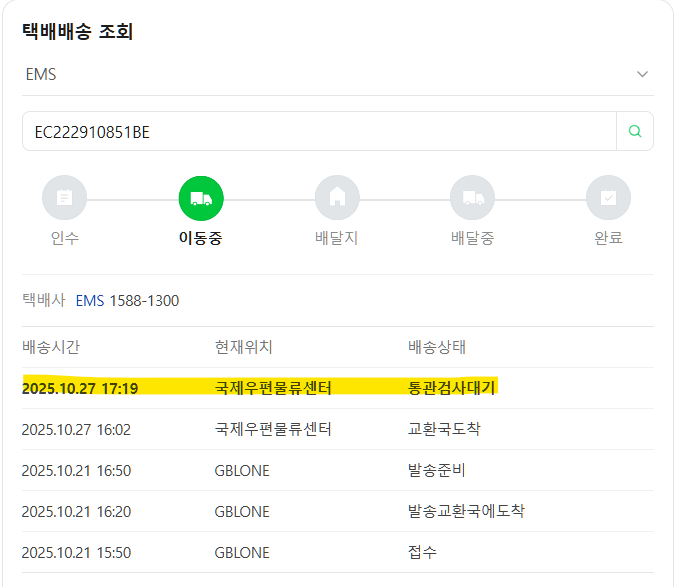677x587 pixels.
Task: Select the 교환국도착 tracking row
Action: 337,429
